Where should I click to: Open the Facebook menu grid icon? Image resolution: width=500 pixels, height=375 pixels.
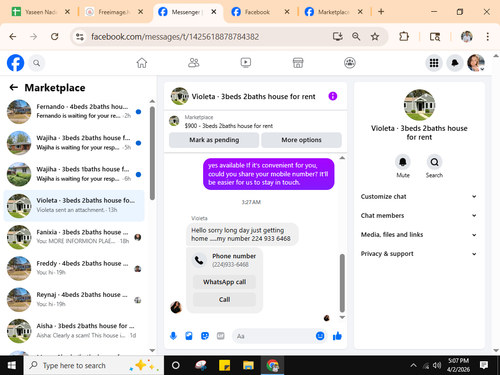click(434, 63)
